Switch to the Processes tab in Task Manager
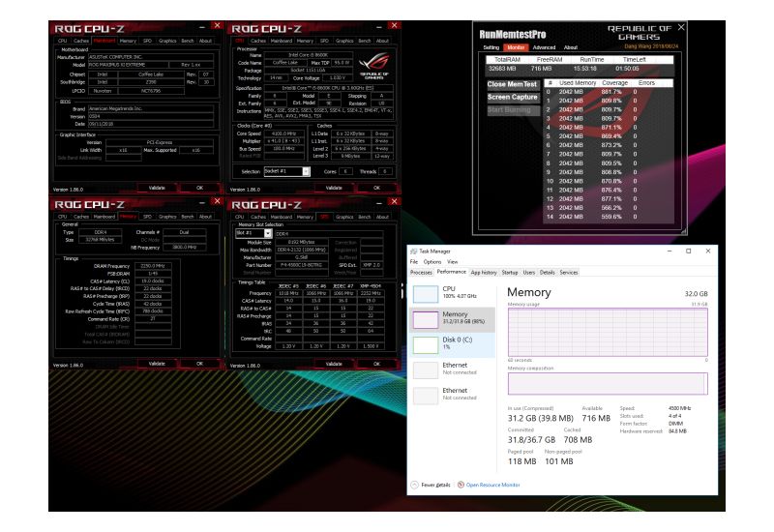Image resolution: width=774 pixels, height=532 pixels. coord(421,273)
